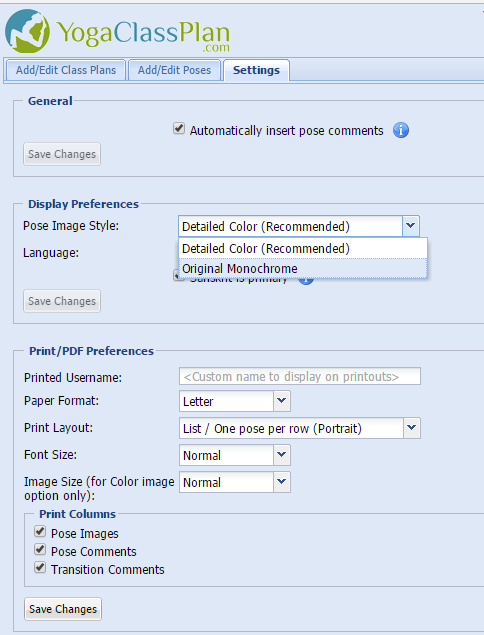
Task: Open the Add/Edit Poses tab
Action: click(x=174, y=70)
